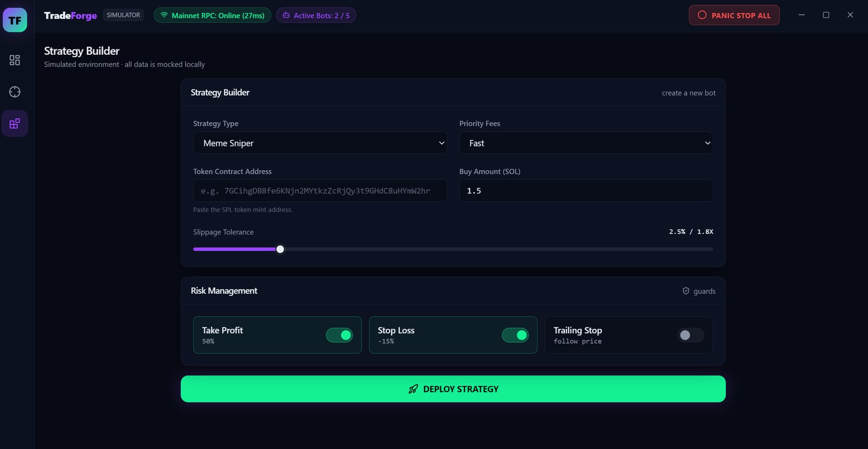The width and height of the screenshot is (868, 449).
Task: Close the TradeForge window
Action: (850, 15)
